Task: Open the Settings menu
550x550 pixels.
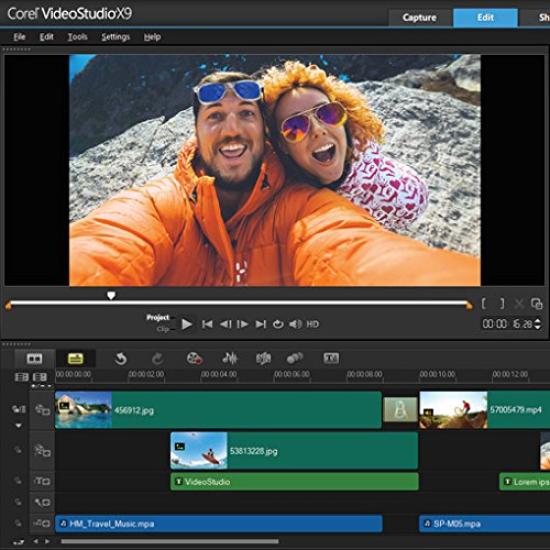Action: [115, 37]
